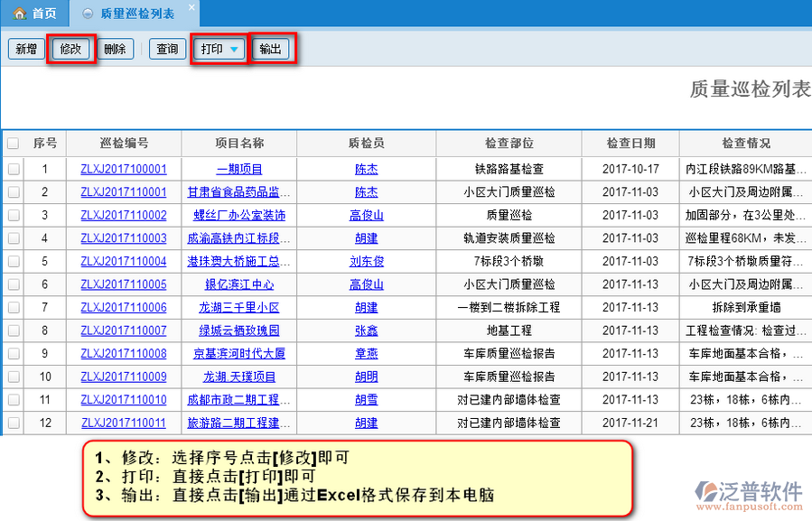Sort by 检查日期 column header
Screen dimensions: 812x521
pyautogui.click(x=630, y=144)
